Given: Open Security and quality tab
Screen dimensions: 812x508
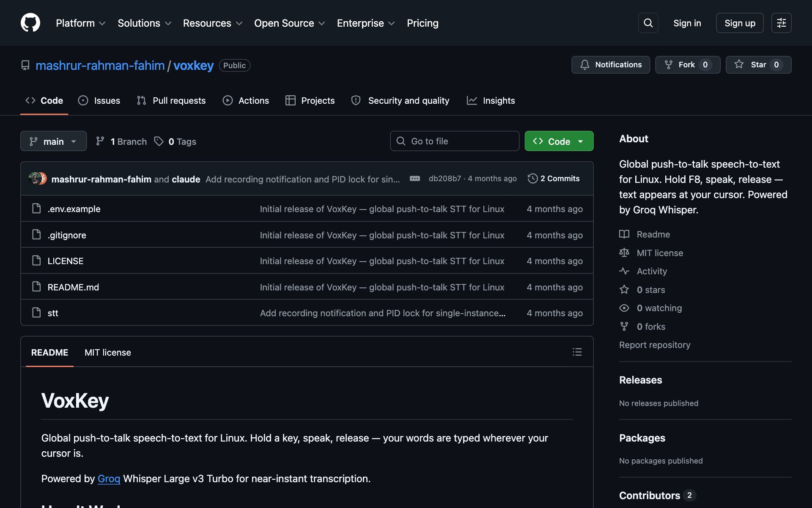Looking at the screenshot, I should pos(400,100).
